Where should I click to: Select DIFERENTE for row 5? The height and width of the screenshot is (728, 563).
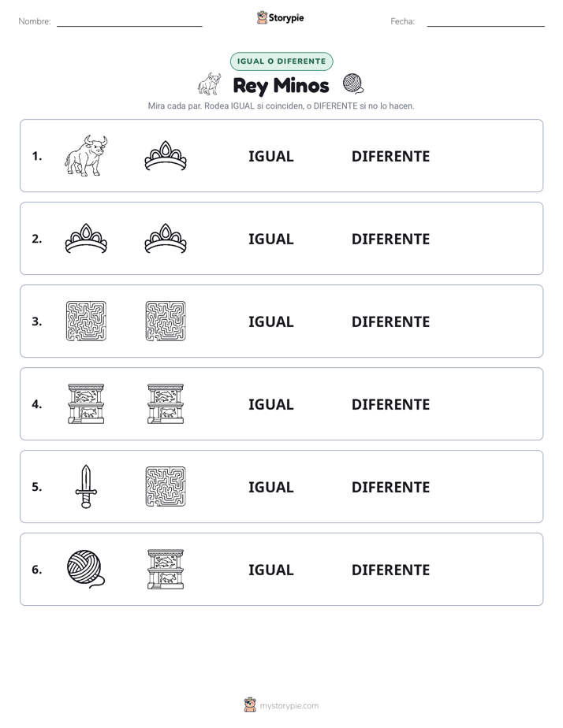click(390, 487)
